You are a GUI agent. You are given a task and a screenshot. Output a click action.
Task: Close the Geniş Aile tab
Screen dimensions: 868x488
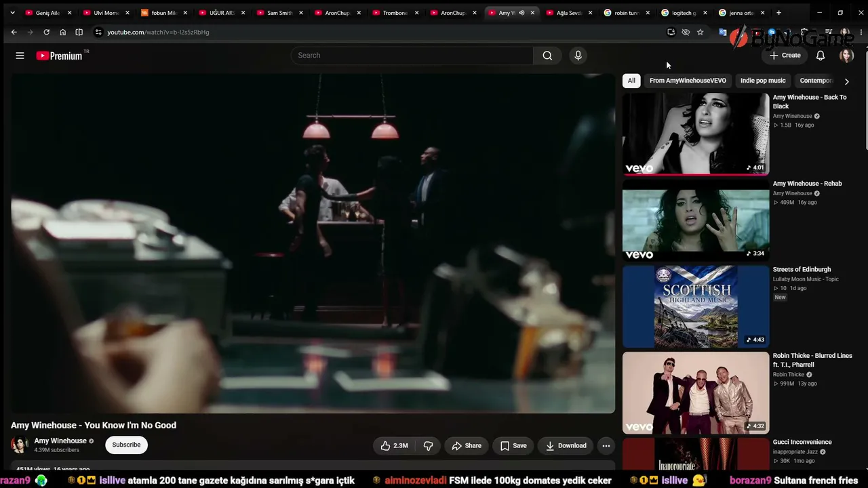tap(69, 13)
